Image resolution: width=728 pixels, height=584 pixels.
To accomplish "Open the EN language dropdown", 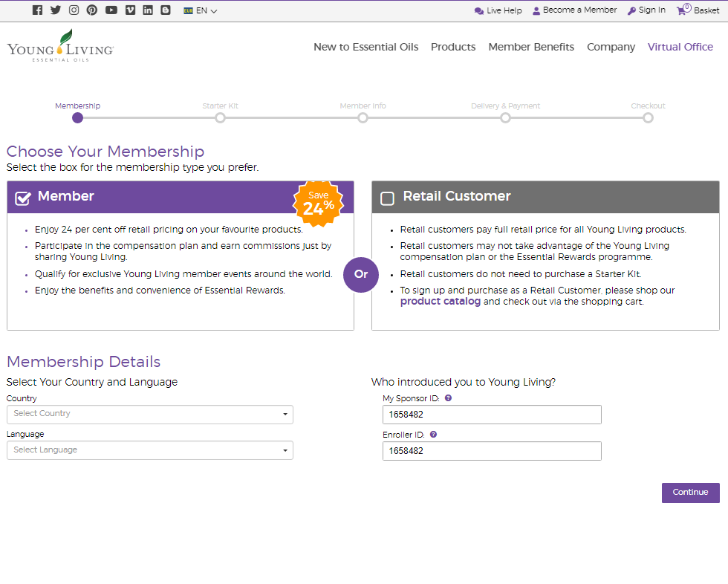I will (207, 10).
